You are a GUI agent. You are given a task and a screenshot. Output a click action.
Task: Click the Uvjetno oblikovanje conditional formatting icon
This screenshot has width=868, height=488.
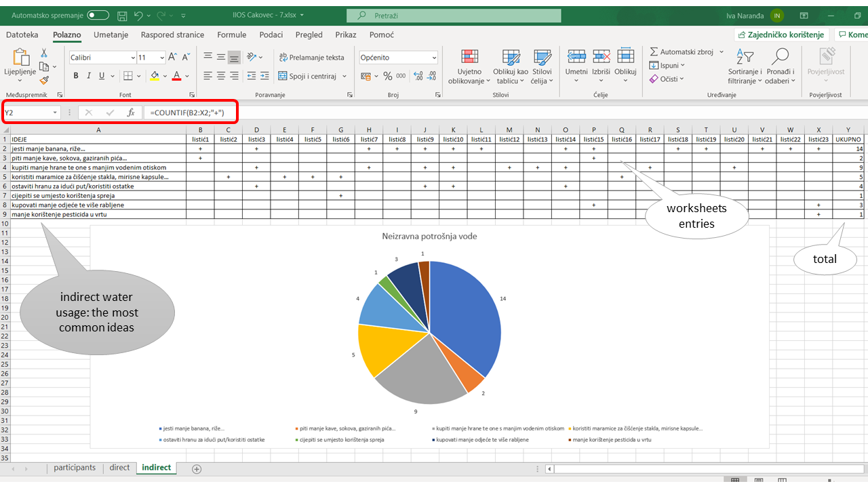pyautogui.click(x=469, y=58)
